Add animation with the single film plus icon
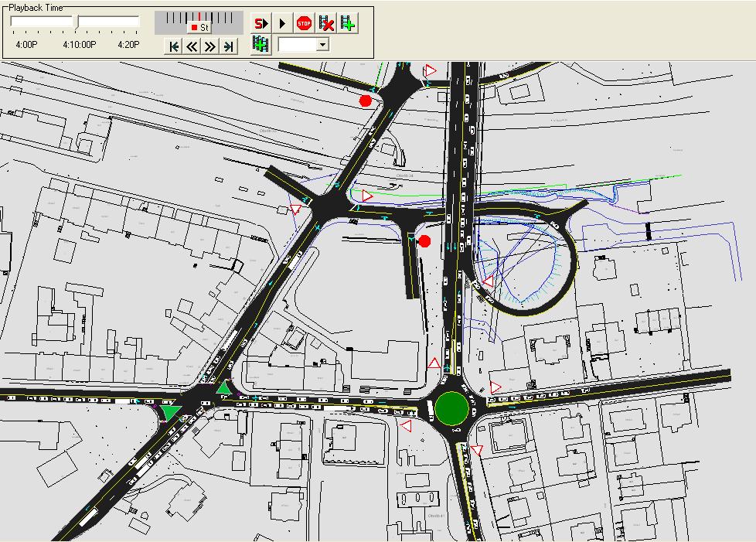This screenshot has width=756, height=542. coord(348,23)
